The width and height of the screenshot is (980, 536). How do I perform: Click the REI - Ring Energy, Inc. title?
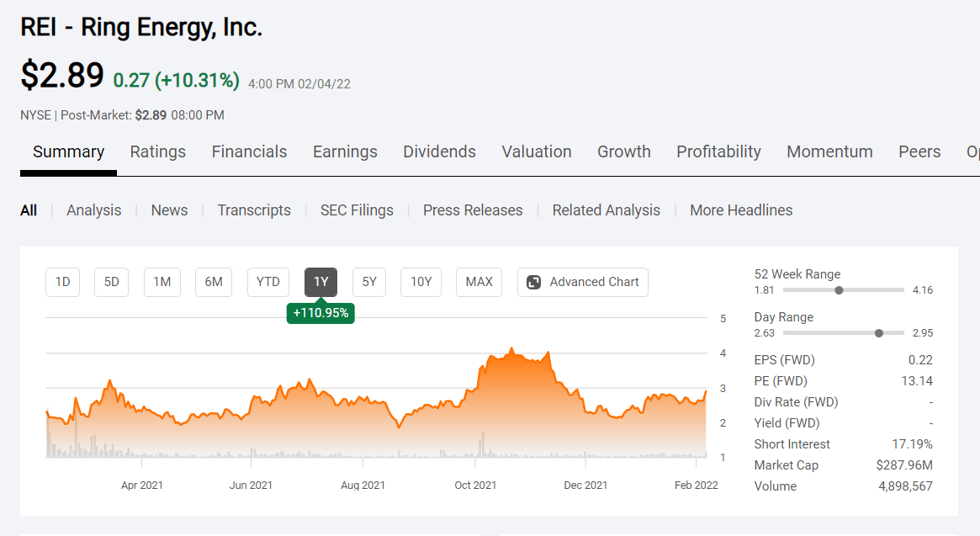tap(141, 28)
